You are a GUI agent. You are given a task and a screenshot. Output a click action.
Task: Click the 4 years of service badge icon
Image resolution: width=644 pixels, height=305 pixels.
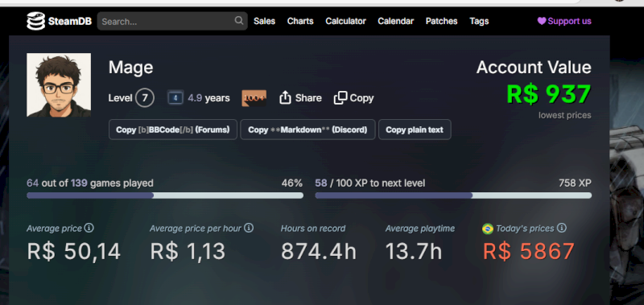(x=175, y=98)
